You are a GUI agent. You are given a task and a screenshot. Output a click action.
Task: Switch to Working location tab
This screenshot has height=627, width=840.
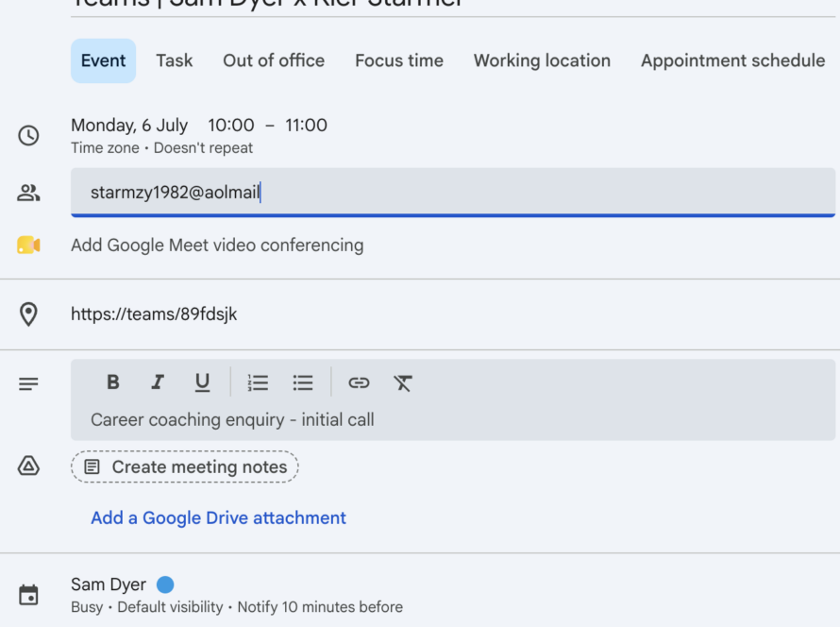542,60
